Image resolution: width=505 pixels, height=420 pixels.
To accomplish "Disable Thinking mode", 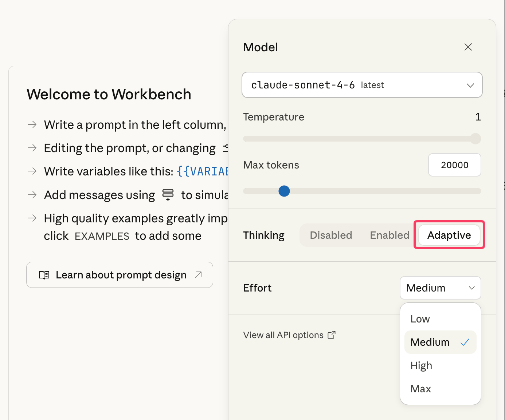I will (x=331, y=235).
